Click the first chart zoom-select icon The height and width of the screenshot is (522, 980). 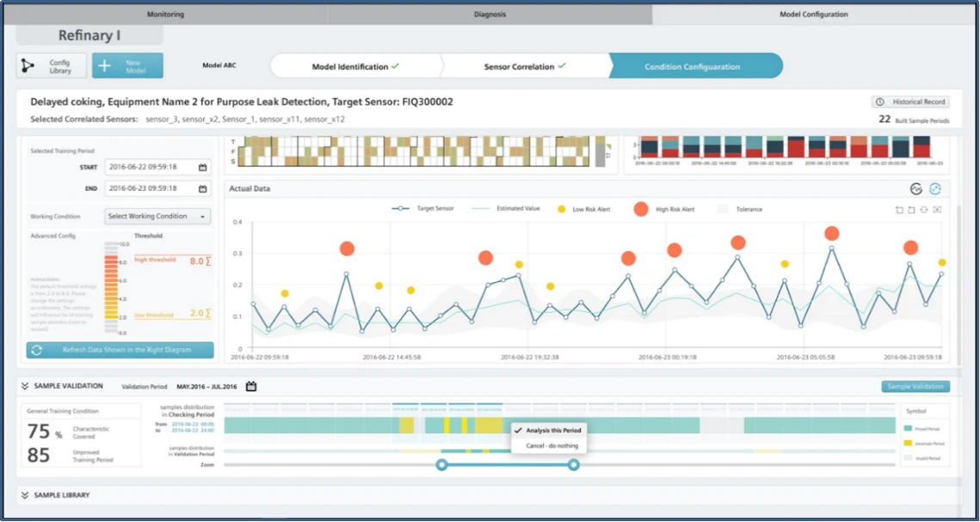point(899,210)
